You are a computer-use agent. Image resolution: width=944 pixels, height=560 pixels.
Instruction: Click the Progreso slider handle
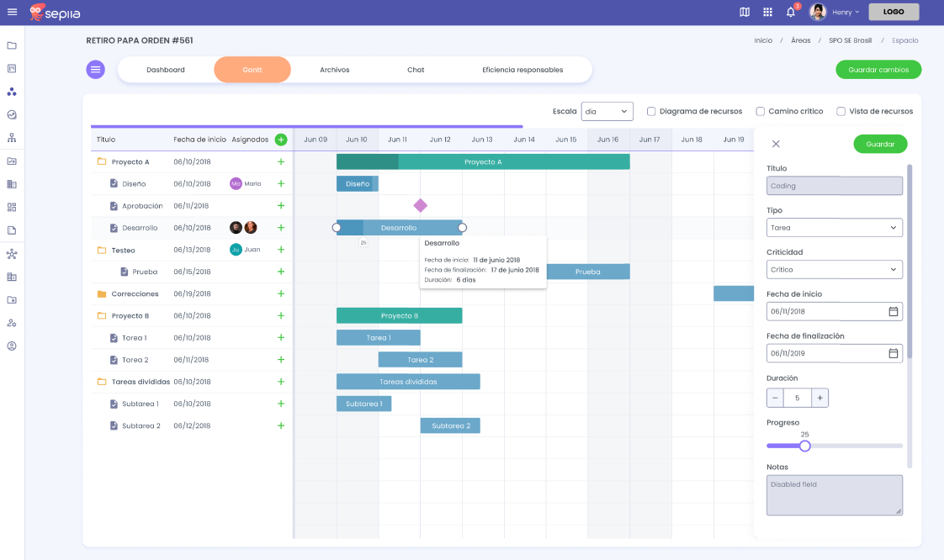tap(804, 446)
